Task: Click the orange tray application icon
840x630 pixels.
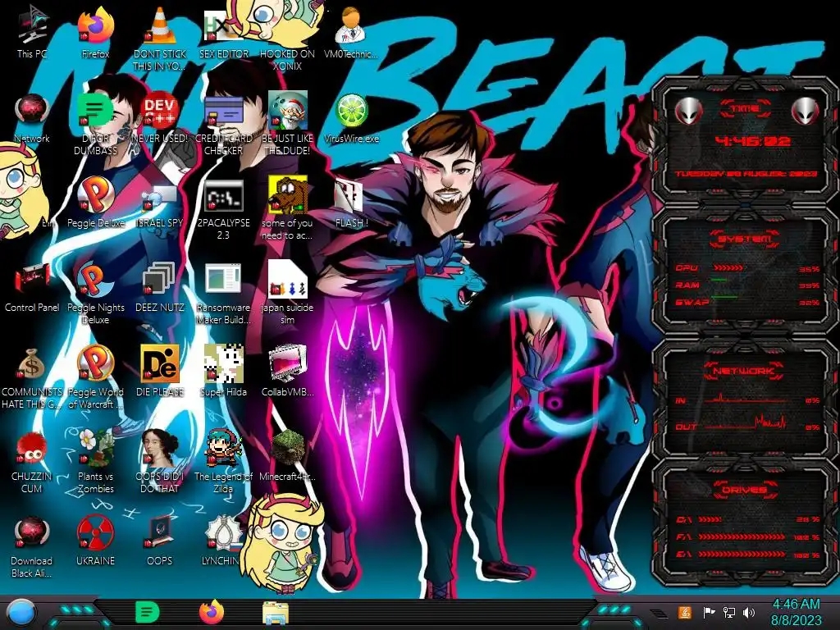Action: pos(685,612)
